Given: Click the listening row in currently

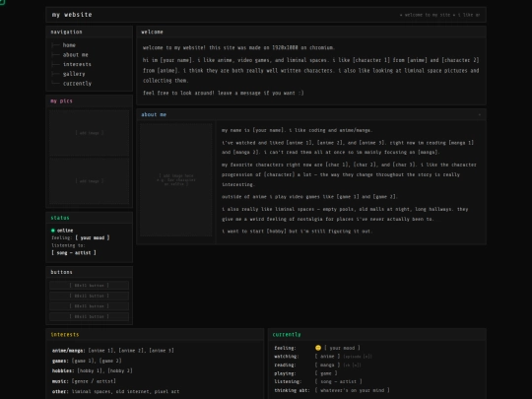Looking at the screenshot, I should click(x=318, y=381).
